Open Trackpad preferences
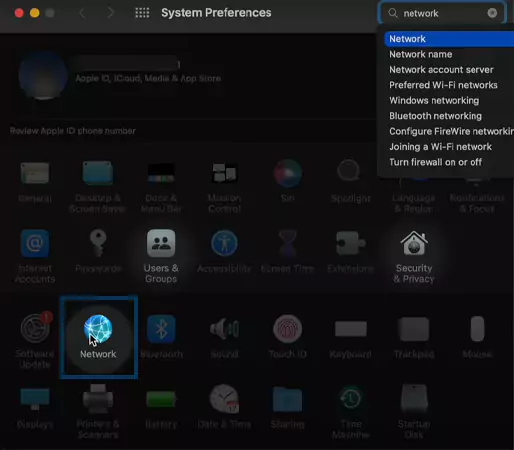This screenshot has width=514, height=450. coord(414,329)
